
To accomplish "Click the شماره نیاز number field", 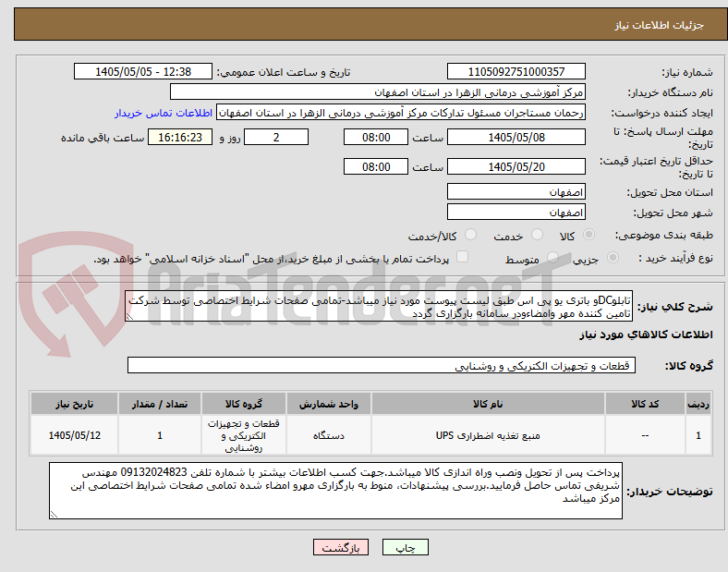I will pos(516,72).
